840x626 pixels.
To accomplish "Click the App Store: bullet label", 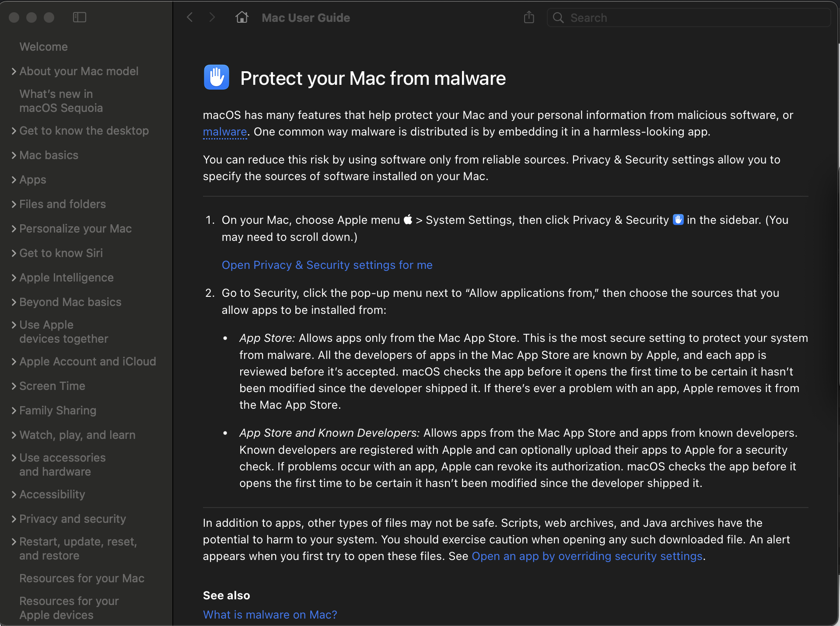I will (267, 338).
